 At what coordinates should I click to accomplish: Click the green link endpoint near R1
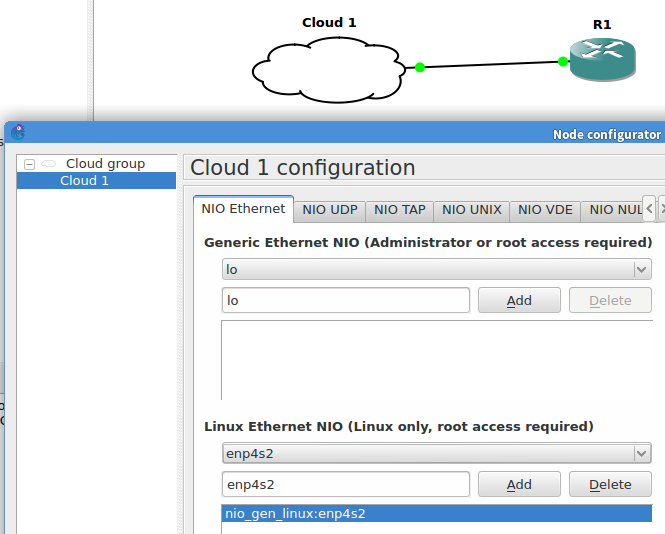pos(563,62)
